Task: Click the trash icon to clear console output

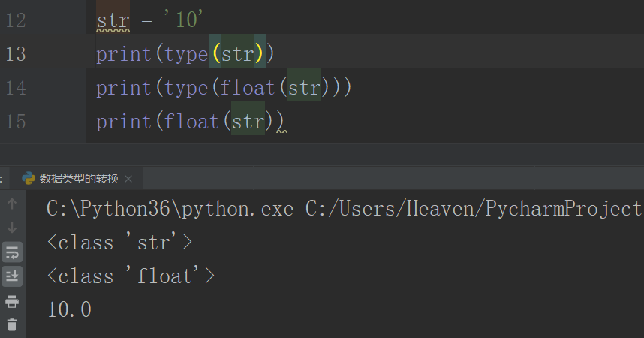Action: pyautogui.click(x=12, y=324)
